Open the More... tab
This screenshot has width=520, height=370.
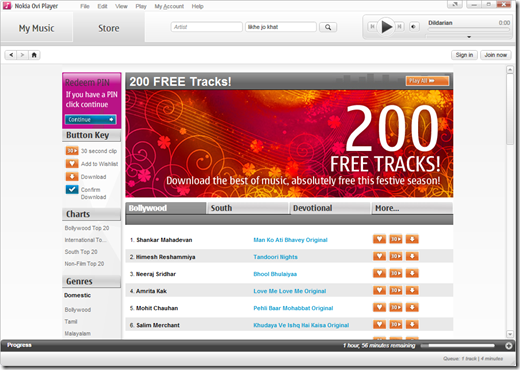[412, 208]
